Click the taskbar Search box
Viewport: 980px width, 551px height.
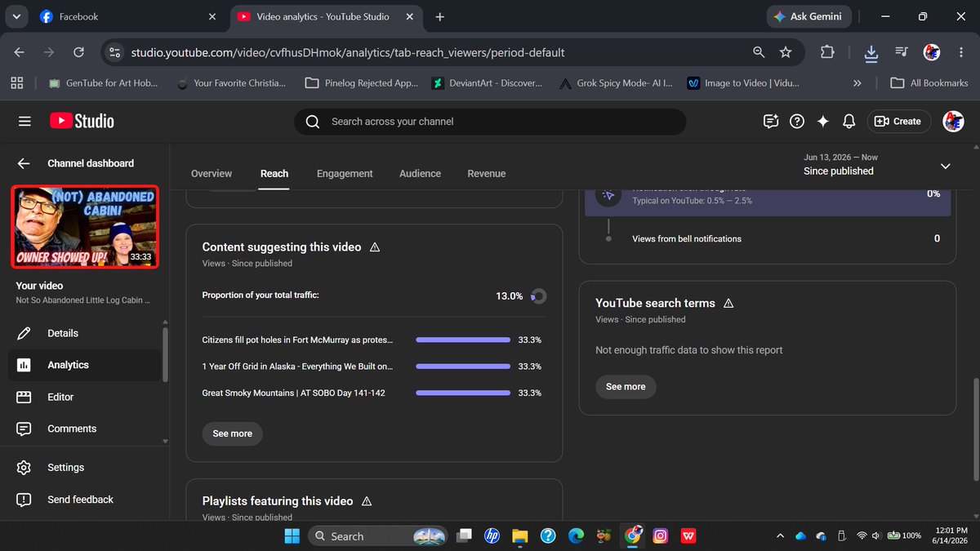[378, 536]
